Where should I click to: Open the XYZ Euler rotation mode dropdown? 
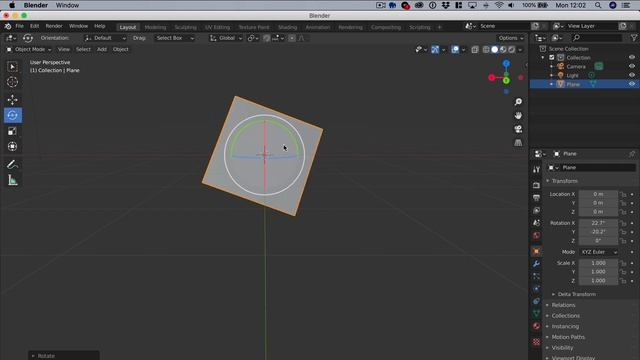pos(599,252)
